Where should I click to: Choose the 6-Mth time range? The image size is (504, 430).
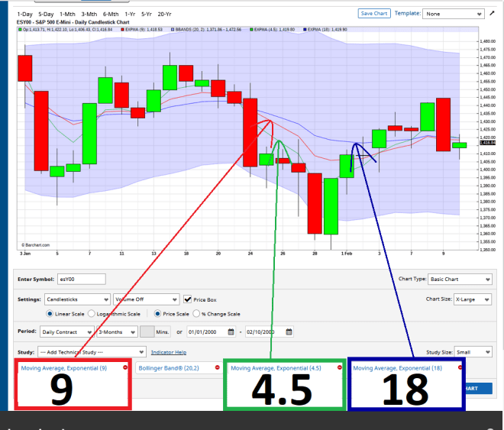(x=111, y=15)
